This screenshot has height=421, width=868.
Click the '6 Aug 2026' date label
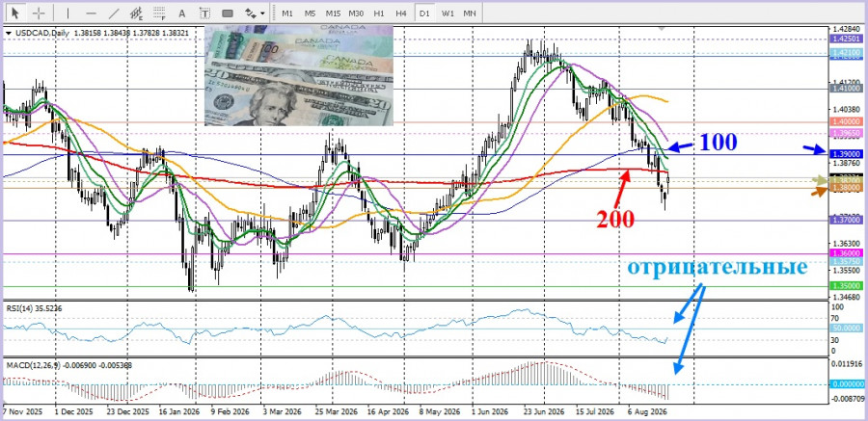(x=646, y=412)
